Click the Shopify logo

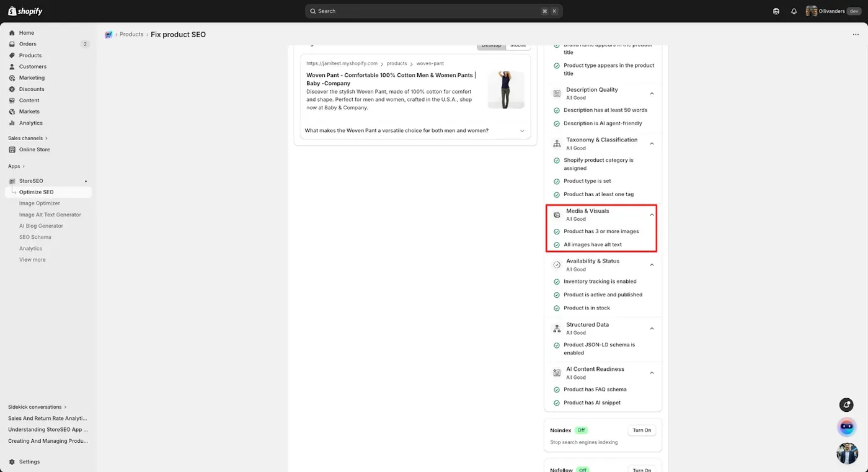(x=25, y=11)
